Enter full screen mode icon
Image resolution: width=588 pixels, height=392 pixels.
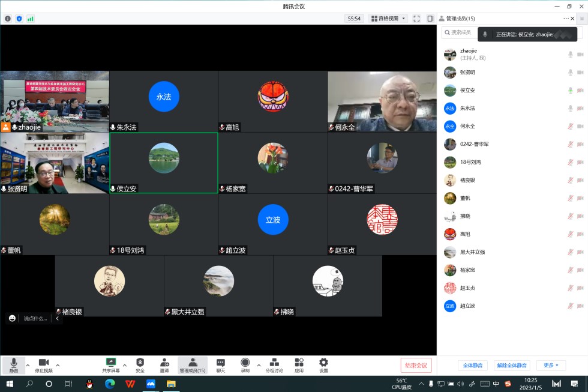[x=416, y=19]
